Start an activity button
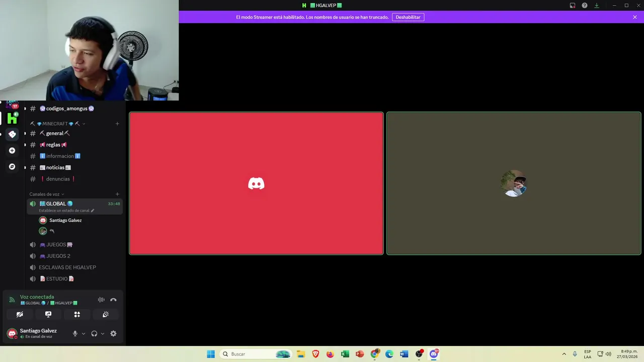Screen dimensions: 644x362 (77, 314)
